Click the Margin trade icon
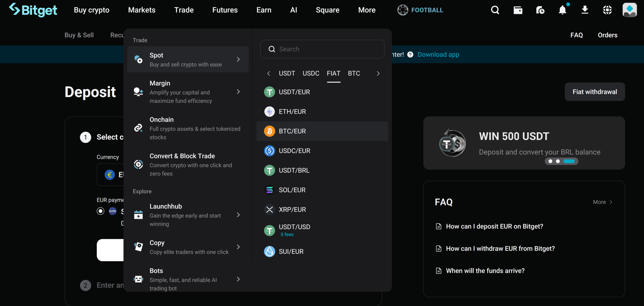The width and height of the screenshot is (644, 306). point(138,92)
